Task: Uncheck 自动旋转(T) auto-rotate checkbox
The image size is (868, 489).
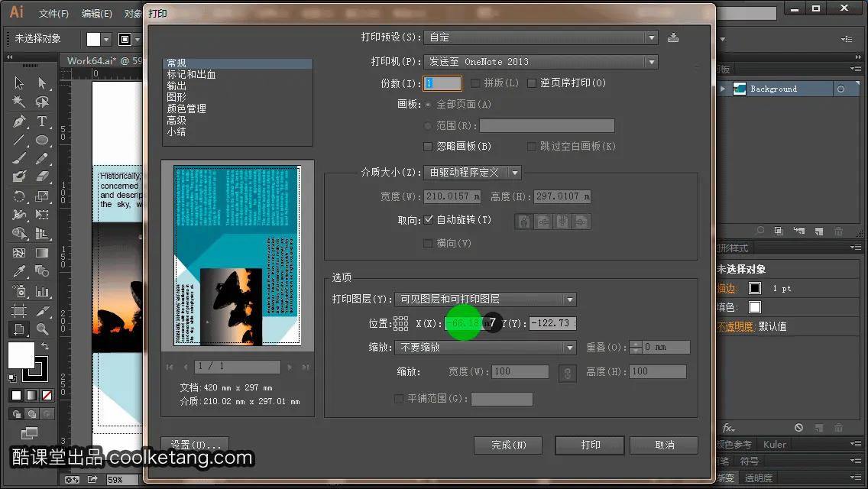Action: [429, 220]
